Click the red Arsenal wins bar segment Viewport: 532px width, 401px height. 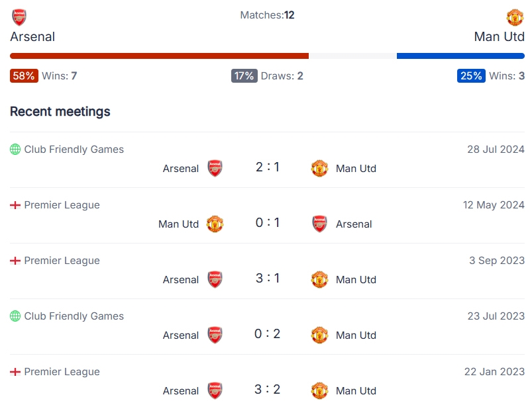[159, 56]
